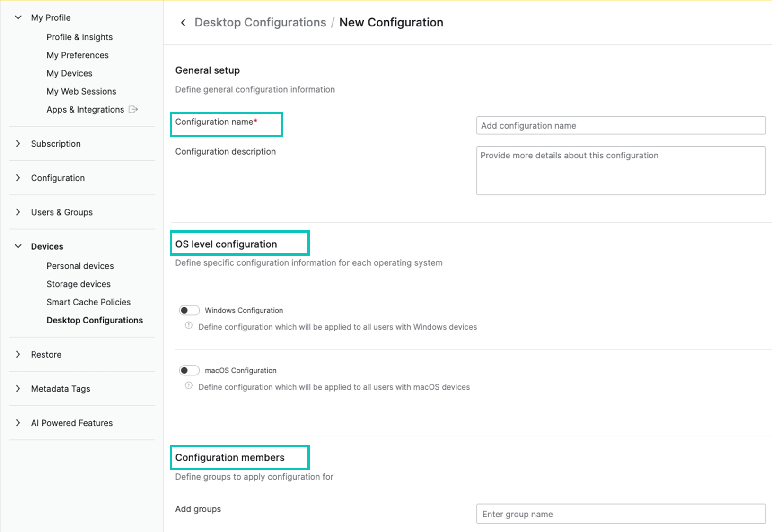
Task: Click the back arrow beside Desktop Configurations
Action: pyautogui.click(x=183, y=22)
